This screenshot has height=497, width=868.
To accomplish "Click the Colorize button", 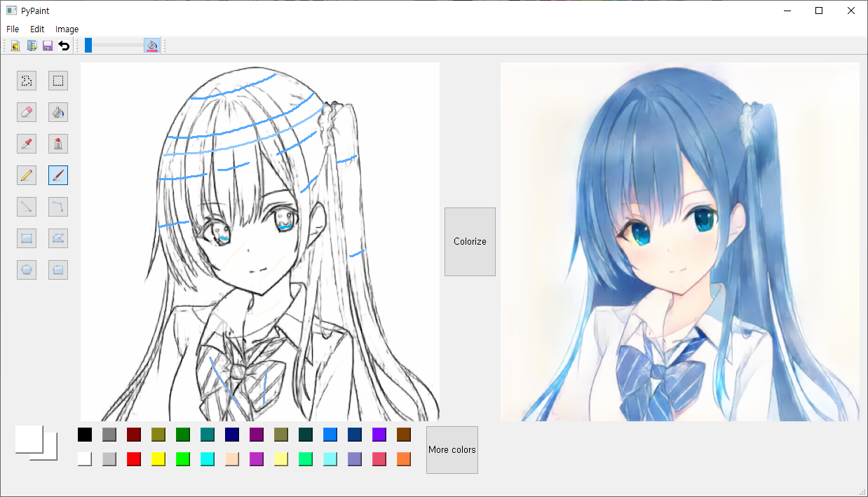I will 470,241.
